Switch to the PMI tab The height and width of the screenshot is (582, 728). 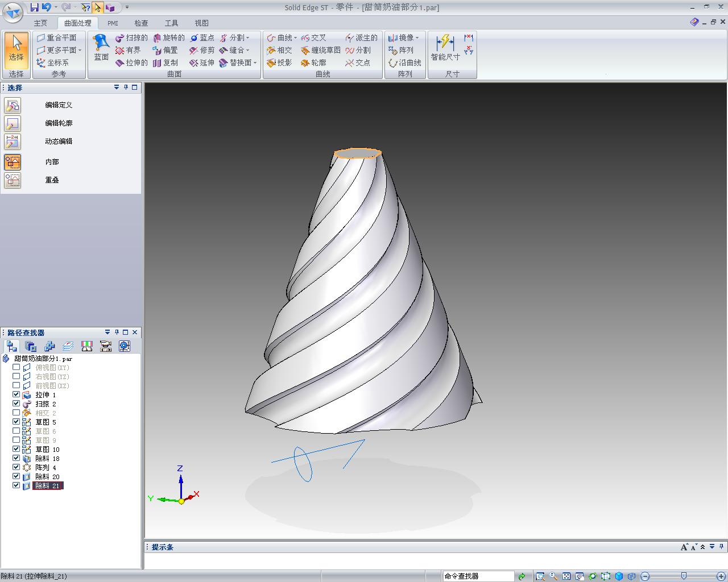[x=113, y=23]
